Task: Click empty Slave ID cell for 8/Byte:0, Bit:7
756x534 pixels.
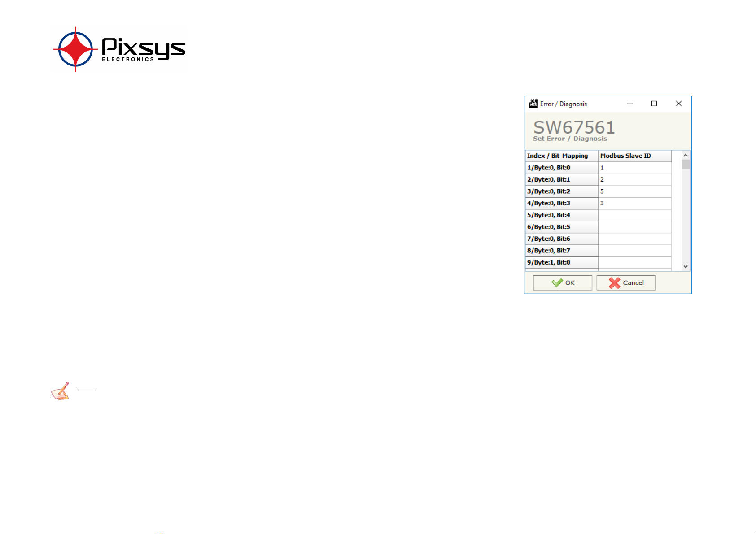Action: click(635, 251)
